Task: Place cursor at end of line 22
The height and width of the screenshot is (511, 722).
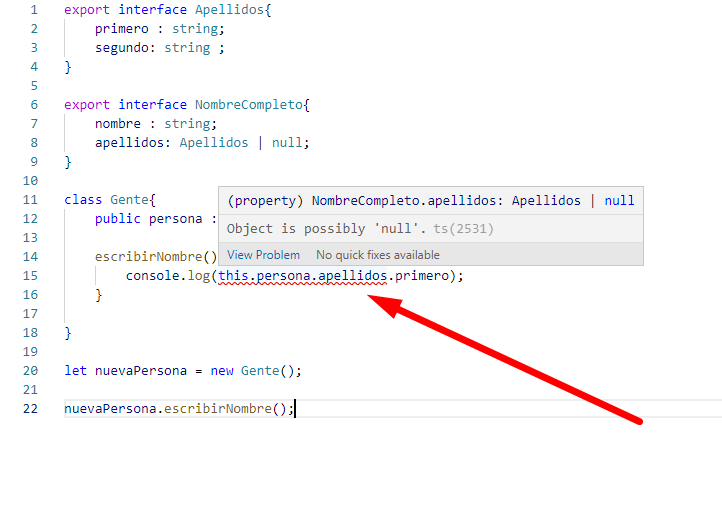Action: (x=296, y=409)
